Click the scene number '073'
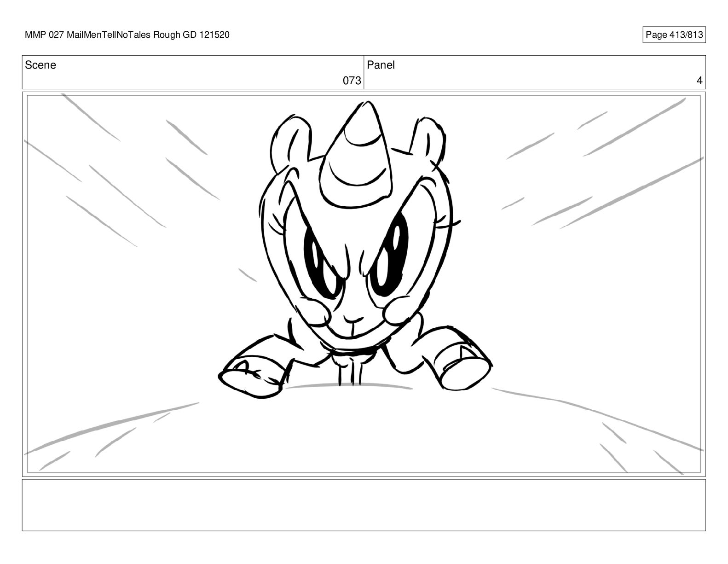 pyautogui.click(x=352, y=81)
